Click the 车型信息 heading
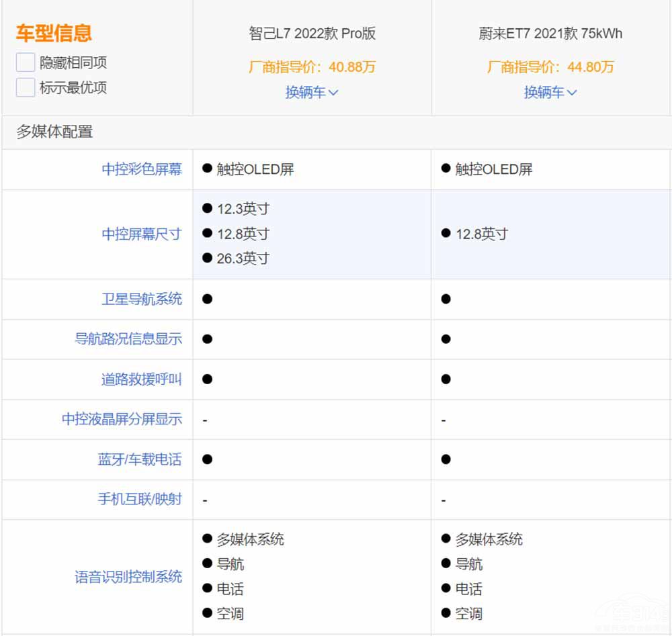This screenshot has height=636, width=672. pos(54,34)
